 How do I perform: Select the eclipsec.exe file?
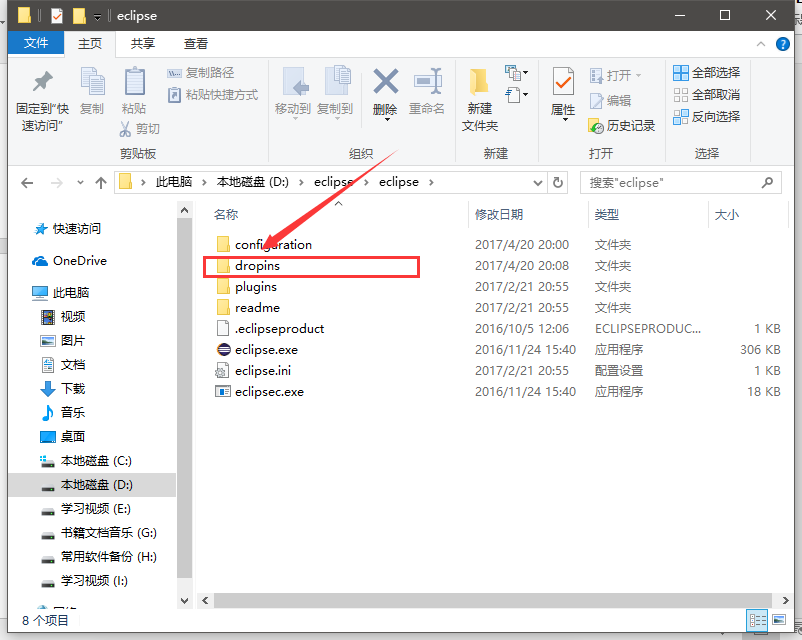(260, 392)
